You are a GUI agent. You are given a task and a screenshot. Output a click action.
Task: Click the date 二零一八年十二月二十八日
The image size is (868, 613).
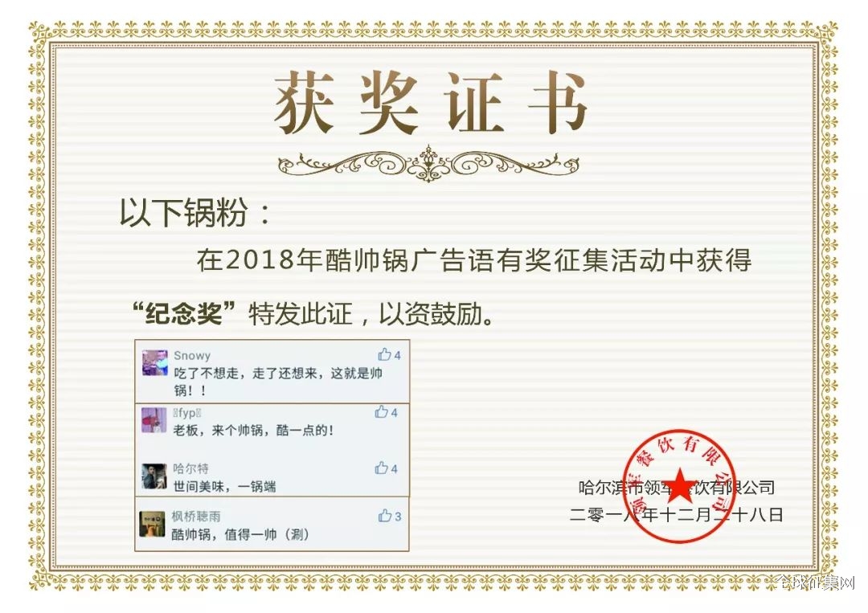pos(677,515)
